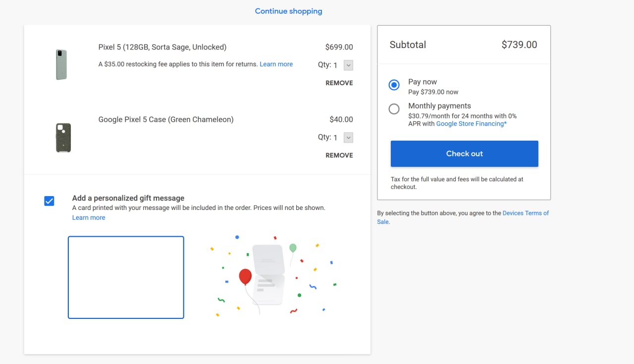634x364 pixels.
Task: Focus the gift message text box
Action: [126, 277]
